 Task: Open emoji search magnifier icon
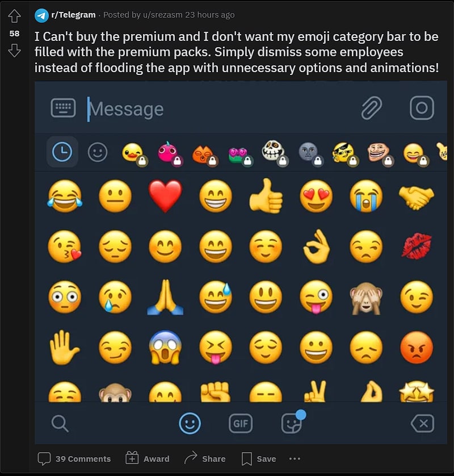coord(59,423)
